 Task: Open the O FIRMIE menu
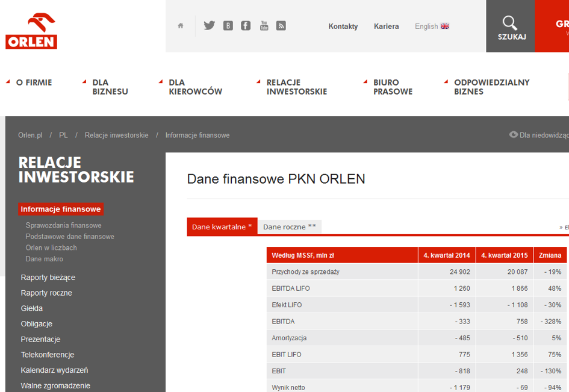[34, 82]
